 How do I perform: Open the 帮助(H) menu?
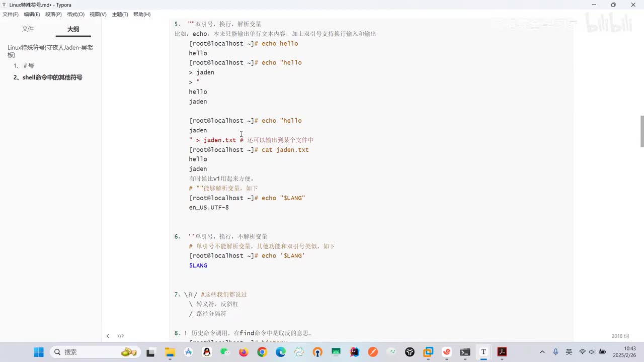pyautogui.click(x=142, y=14)
